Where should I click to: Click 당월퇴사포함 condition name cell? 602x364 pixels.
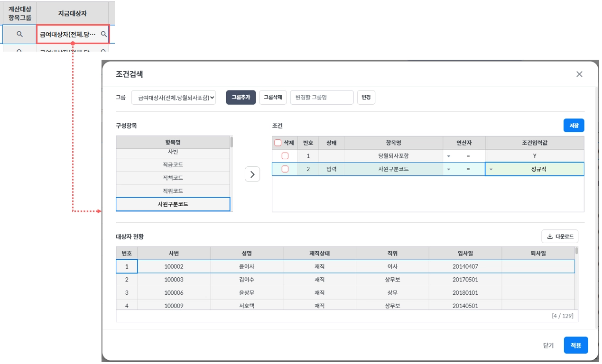point(394,156)
